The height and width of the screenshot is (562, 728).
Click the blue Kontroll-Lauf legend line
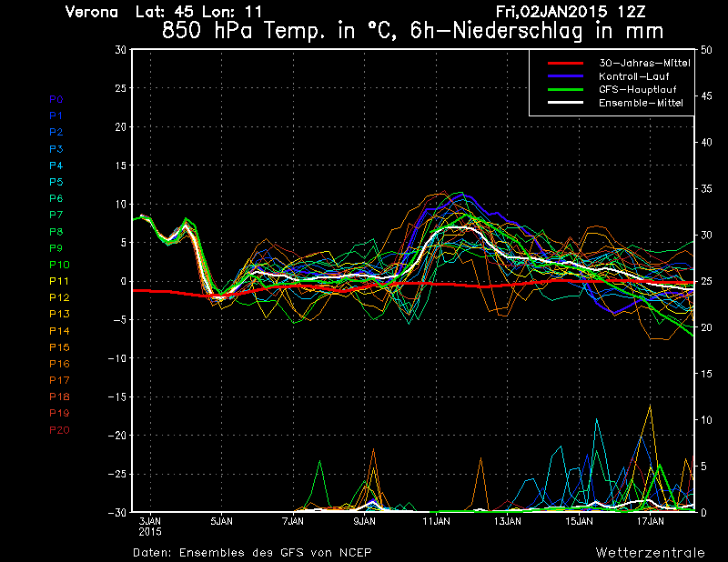[565, 76]
